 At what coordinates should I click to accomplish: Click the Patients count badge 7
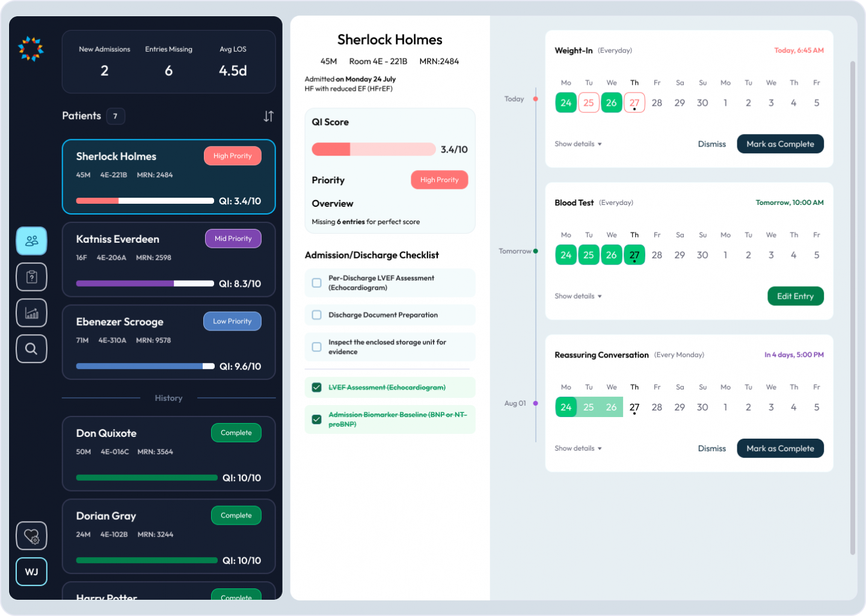115,116
